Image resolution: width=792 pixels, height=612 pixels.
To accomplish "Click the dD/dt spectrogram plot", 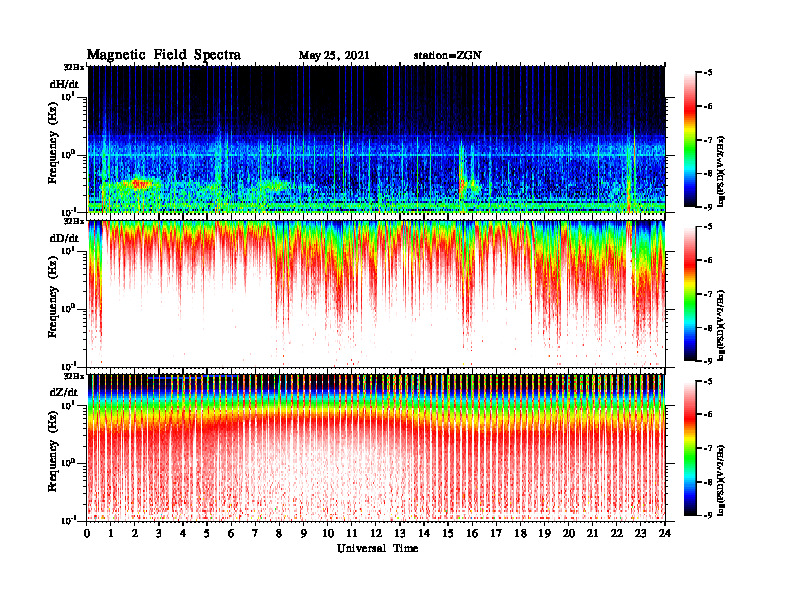I will point(376,294).
